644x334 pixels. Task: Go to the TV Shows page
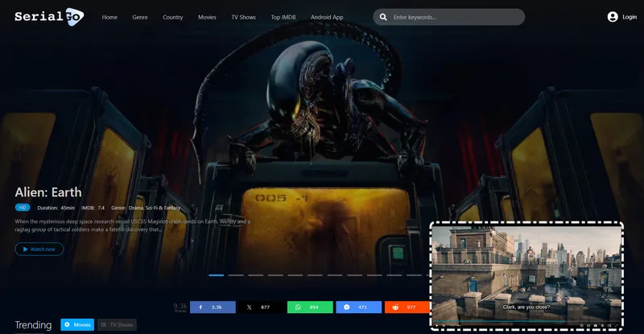point(243,17)
